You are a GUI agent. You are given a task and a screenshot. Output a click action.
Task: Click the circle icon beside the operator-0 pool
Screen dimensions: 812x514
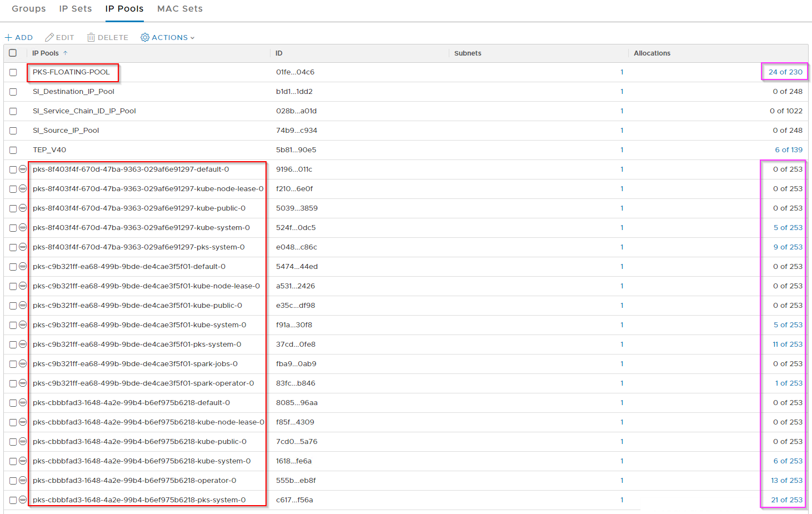click(x=23, y=481)
